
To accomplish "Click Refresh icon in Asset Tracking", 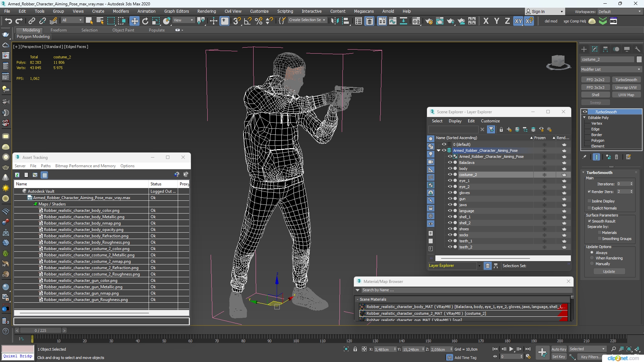I will 17,175.
